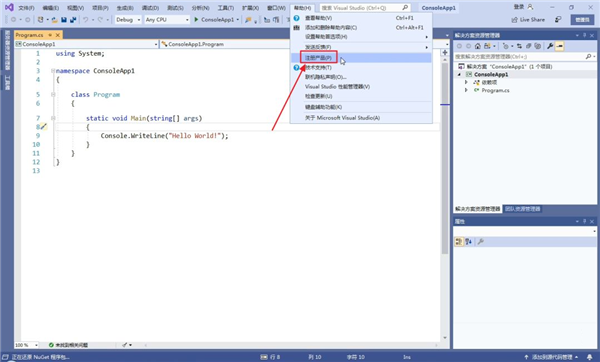Click the New Project toolbar icon

pos(41,20)
